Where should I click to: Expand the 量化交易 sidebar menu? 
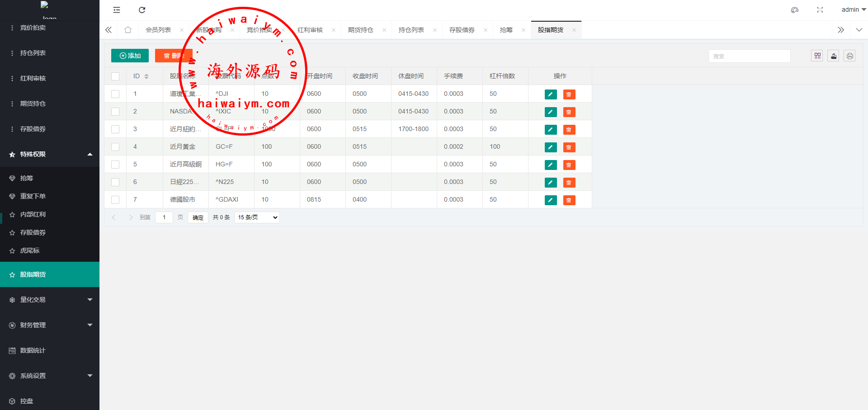(50, 300)
